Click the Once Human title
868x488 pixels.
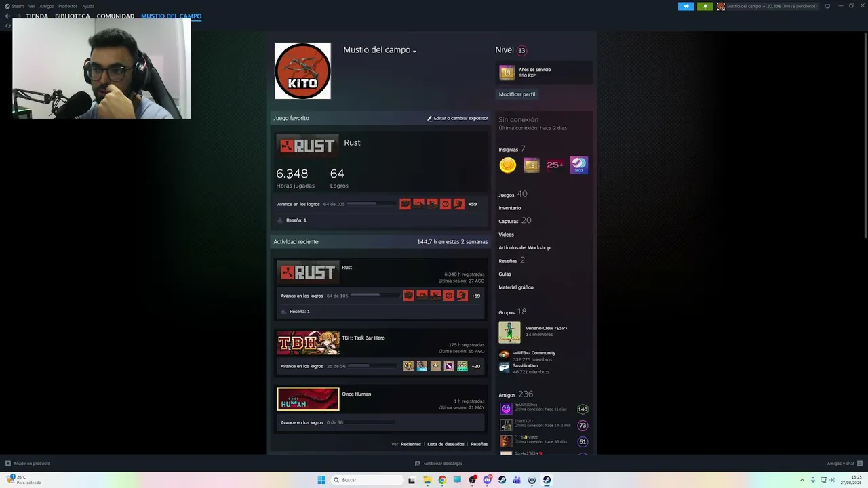pyautogui.click(x=357, y=394)
